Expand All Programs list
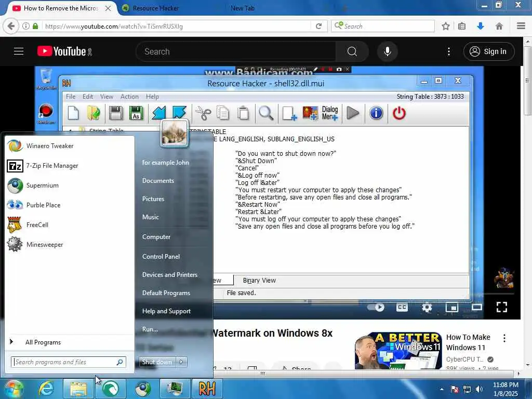This screenshot has height=399, width=532. [x=70, y=342]
